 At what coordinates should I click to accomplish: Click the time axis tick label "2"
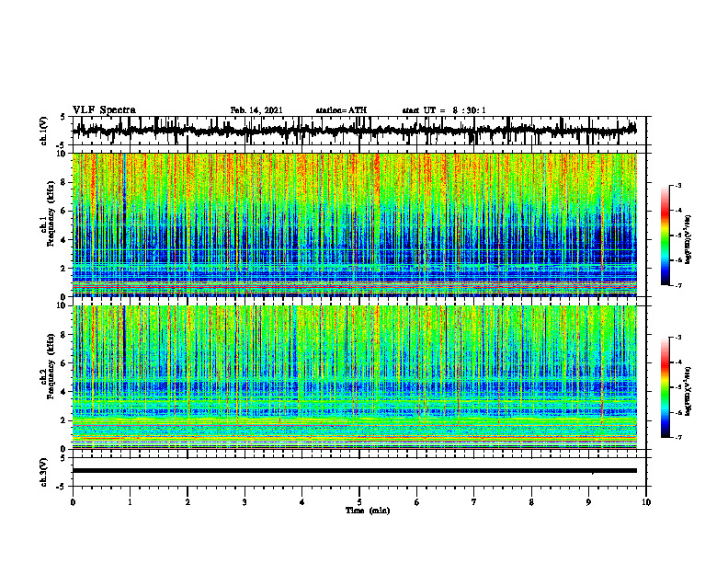[188, 502]
